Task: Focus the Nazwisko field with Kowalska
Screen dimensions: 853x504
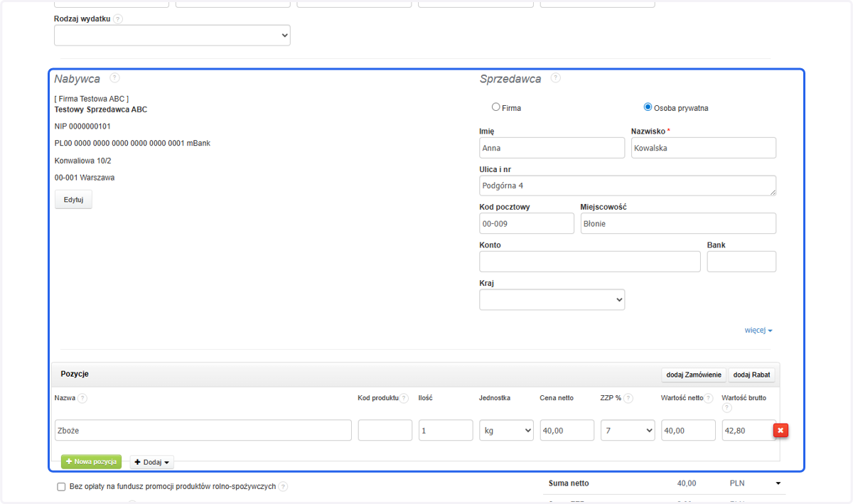Action: (x=704, y=148)
